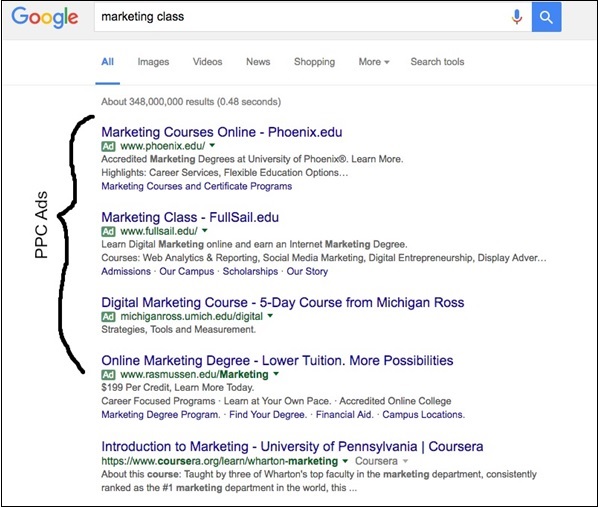
Task: Open Search tools options
Action: point(437,62)
